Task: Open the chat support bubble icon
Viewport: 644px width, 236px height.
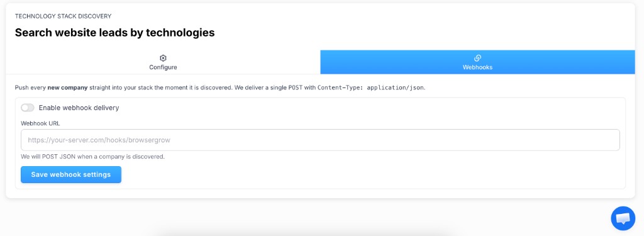Action: tap(623, 218)
